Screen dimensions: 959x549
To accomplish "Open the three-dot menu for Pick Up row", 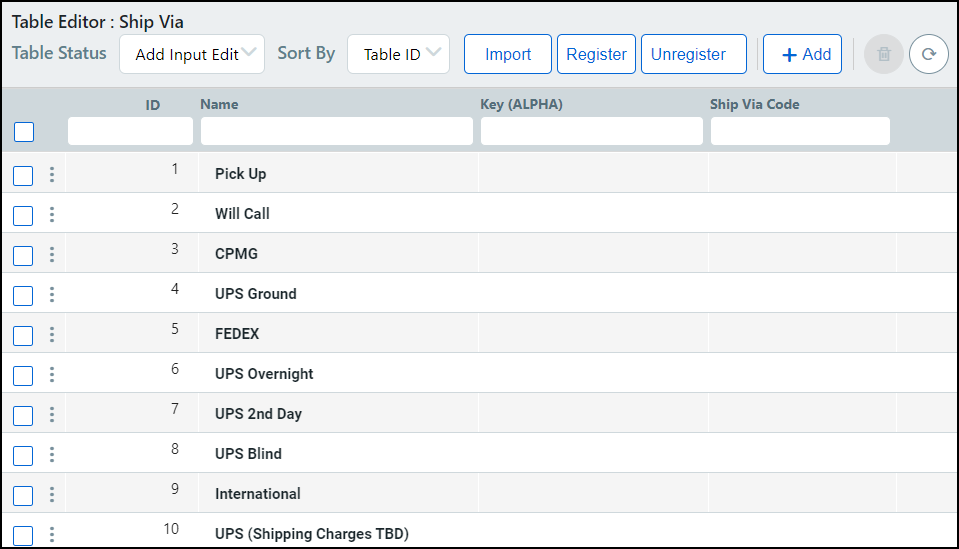I will (x=52, y=175).
